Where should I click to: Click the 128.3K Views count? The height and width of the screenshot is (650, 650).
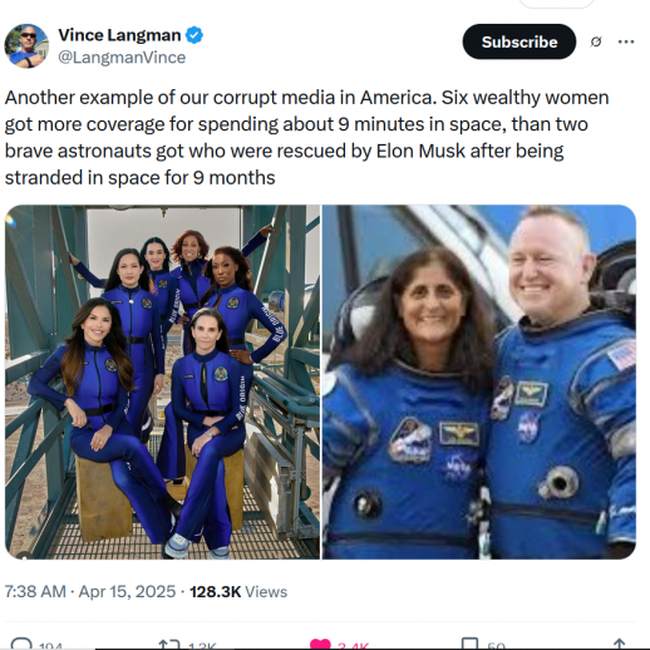[x=238, y=592]
